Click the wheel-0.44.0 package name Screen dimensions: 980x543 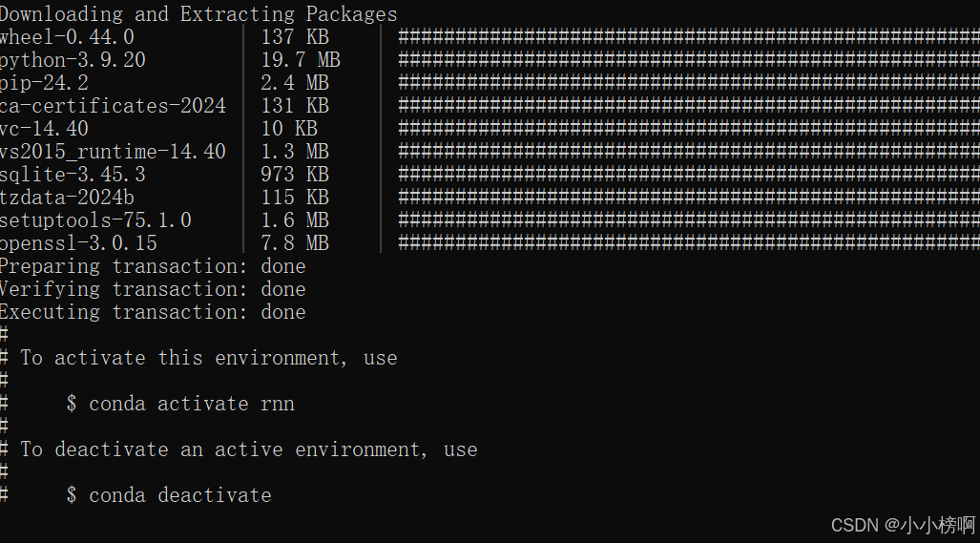(x=67, y=37)
